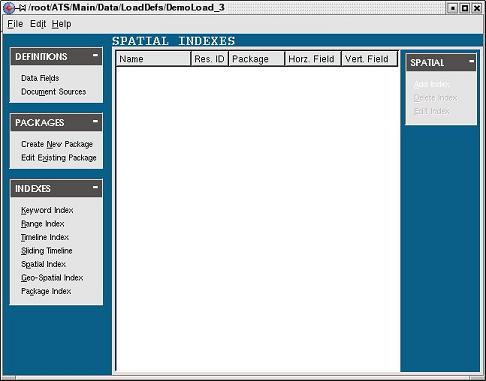Screen dimensions: 486x381
Task: Click the disabled Add Index option
Action: [431, 84]
